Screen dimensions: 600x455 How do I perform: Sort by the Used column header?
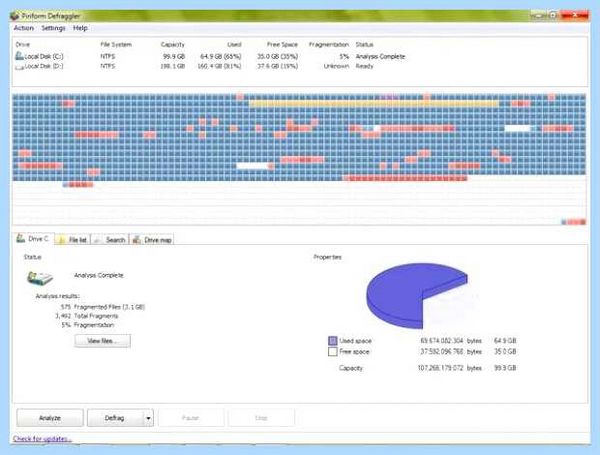pyautogui.click(x=234, y=44)
